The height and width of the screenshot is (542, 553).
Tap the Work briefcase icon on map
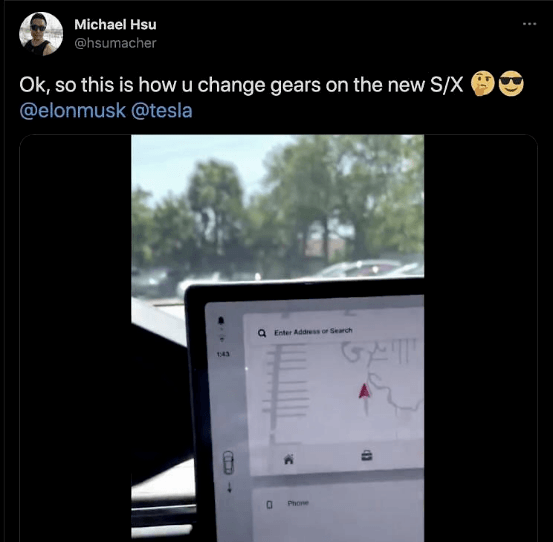(367, 455)
